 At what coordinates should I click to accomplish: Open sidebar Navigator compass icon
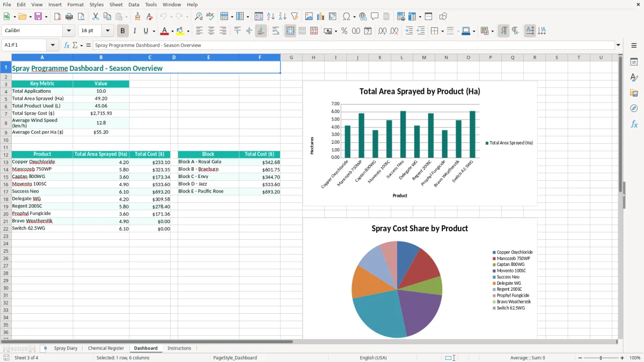(x=634, y=109)
